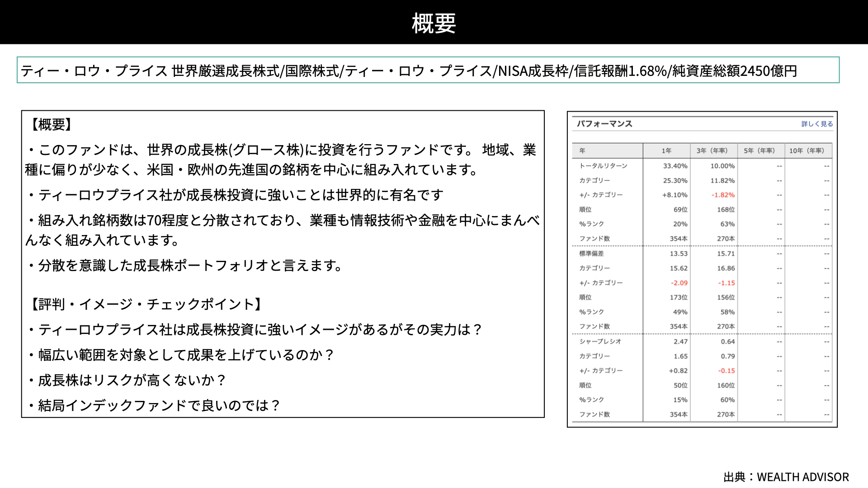Click the red -2.09 value

coord(679,283)
